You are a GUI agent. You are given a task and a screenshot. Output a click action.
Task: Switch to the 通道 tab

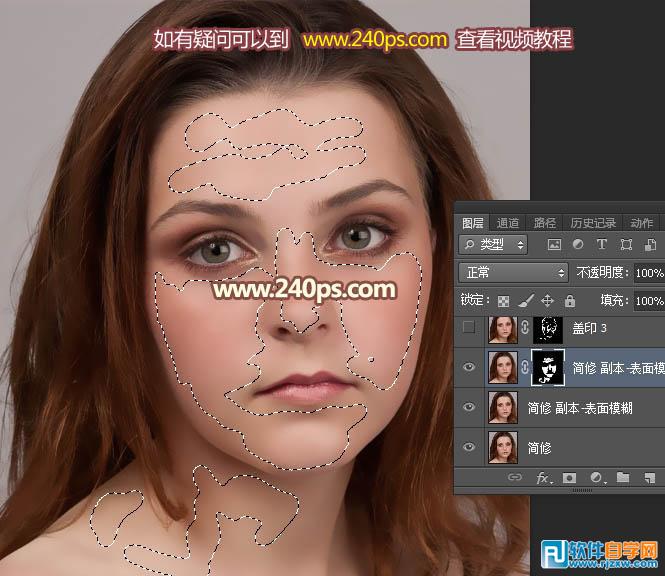tap(508, 223)
